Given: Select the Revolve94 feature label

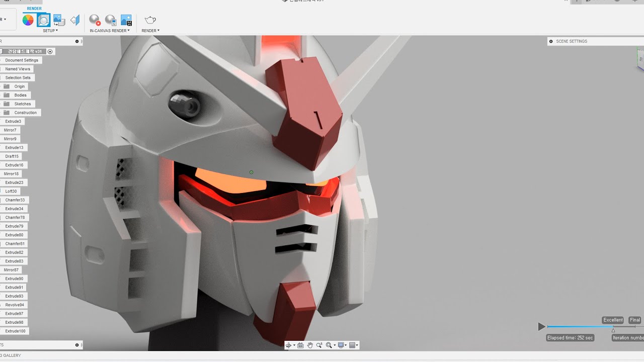Looking at the screenshot, I should click(15, 305).
